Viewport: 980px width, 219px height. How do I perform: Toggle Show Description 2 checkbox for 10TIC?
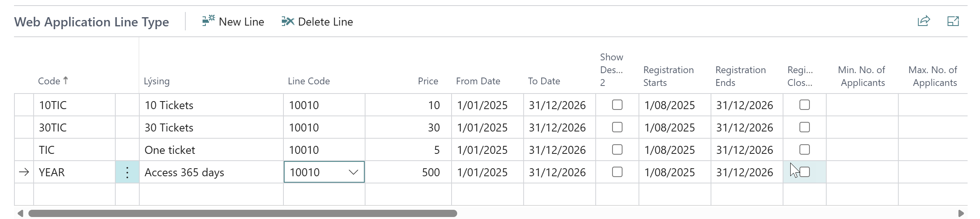617,105
